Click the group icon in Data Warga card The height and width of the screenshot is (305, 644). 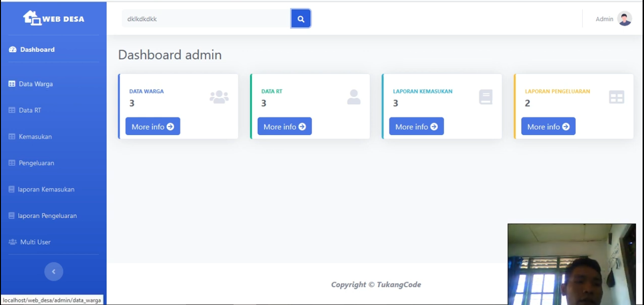[219, 97]
